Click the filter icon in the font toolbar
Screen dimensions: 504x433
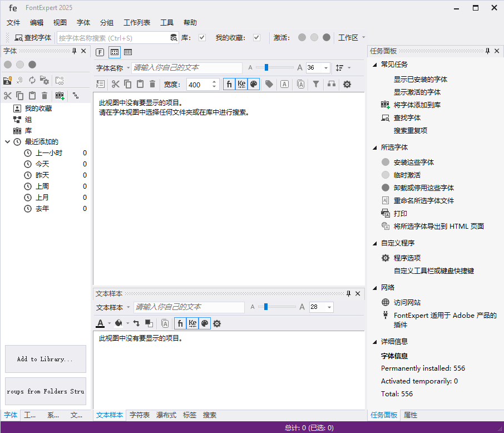point(316,83)
